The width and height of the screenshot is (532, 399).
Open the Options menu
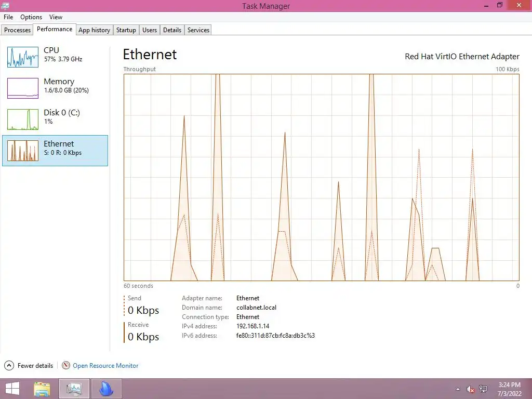(31, 17)
